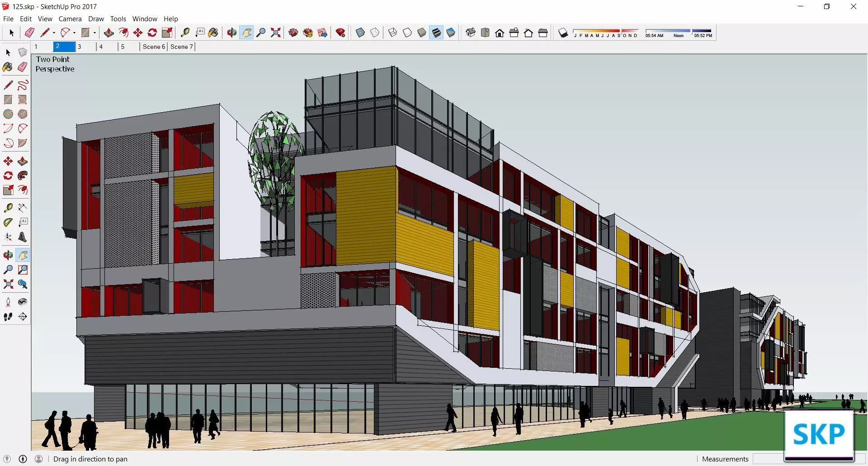Choose the Rotated Rectangle tool
The height and width of the screenshot is (466, 868).
tap(23, 100)
